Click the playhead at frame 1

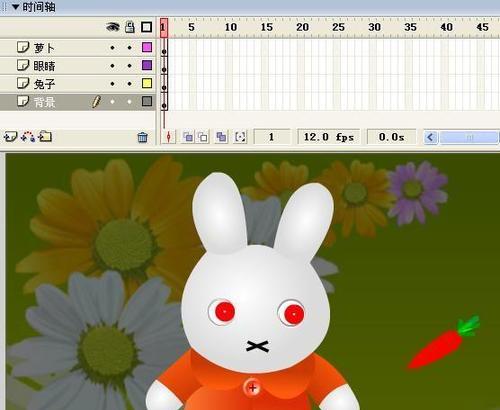164,28
